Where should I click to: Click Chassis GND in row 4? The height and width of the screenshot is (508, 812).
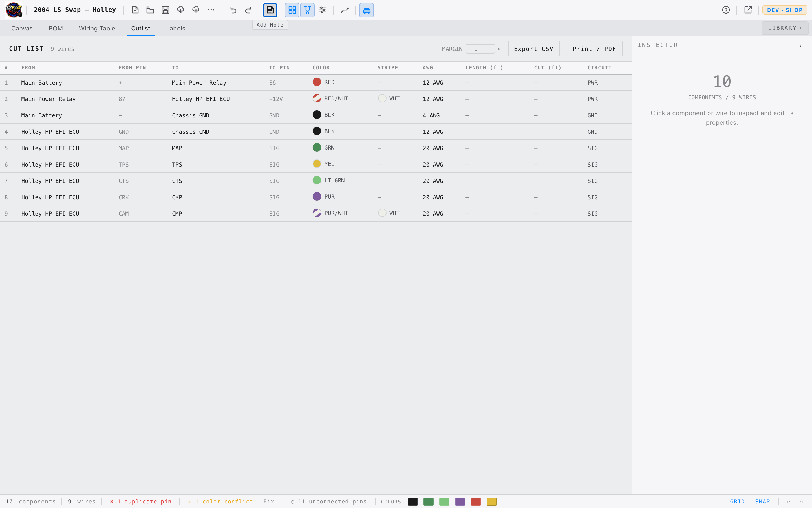click(191, 132)
